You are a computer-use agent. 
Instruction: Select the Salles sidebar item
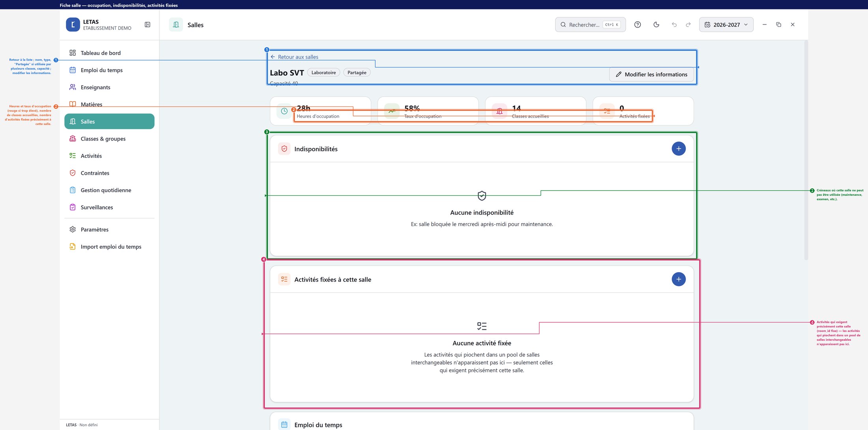coord(109,122)
